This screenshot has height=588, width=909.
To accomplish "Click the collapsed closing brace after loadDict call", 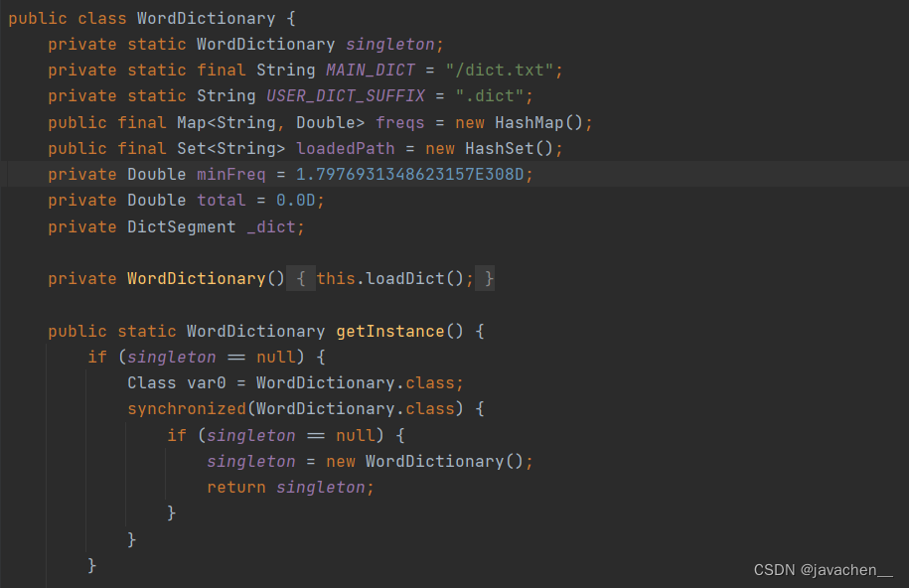I will (x=486, y=278).
